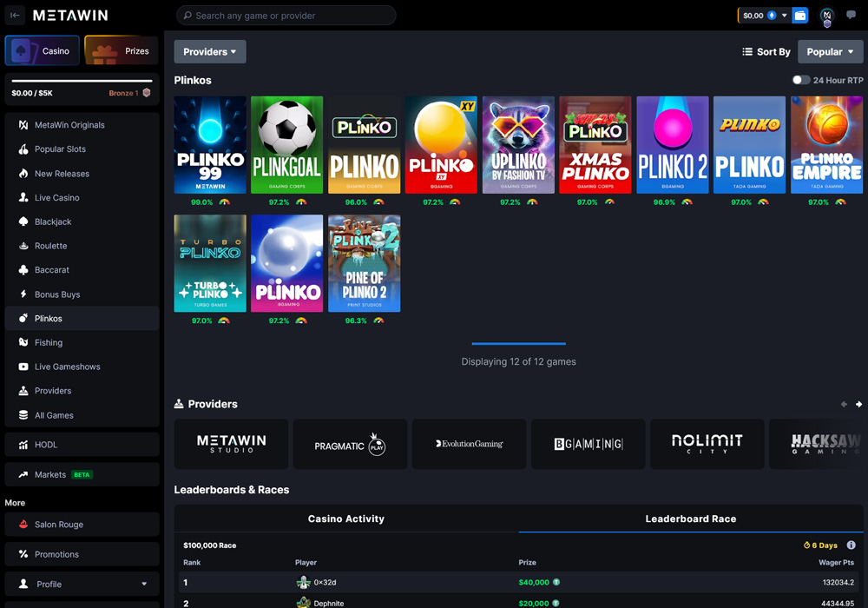The image size is (868, 608).
Task: Click the Live Casino dealer icon
Action: (23, 198)
